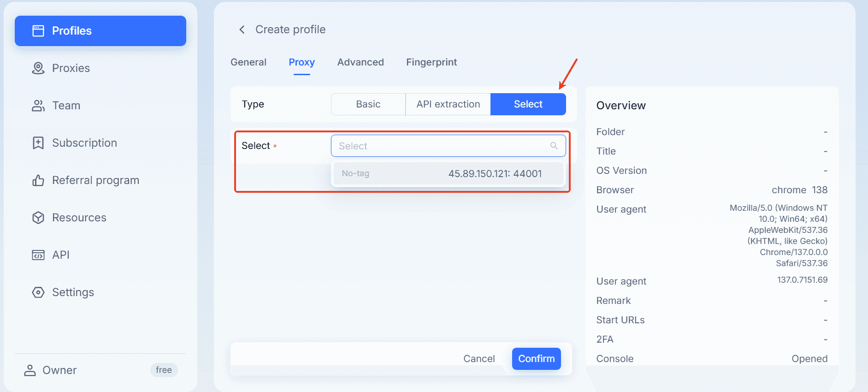Click the search magnifier in Select field
The height and width of the screenshot is (392, 868).
(x=554, y=146)
